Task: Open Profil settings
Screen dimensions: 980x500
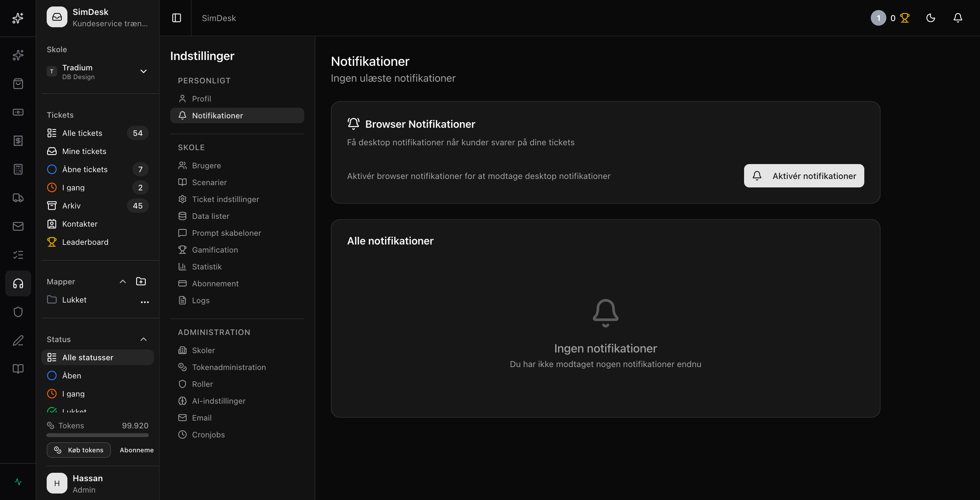Action: click(x=237, y=99)
